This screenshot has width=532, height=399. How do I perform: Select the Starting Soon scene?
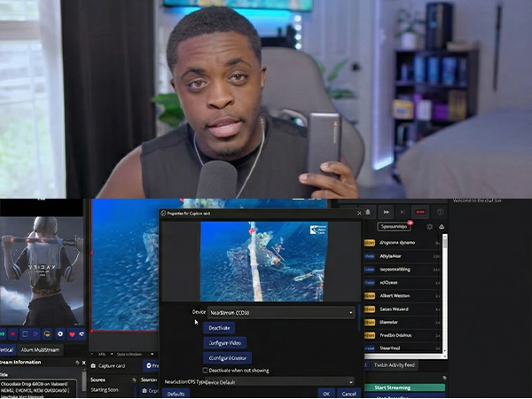pyautogui.click(x=105, y=390)
